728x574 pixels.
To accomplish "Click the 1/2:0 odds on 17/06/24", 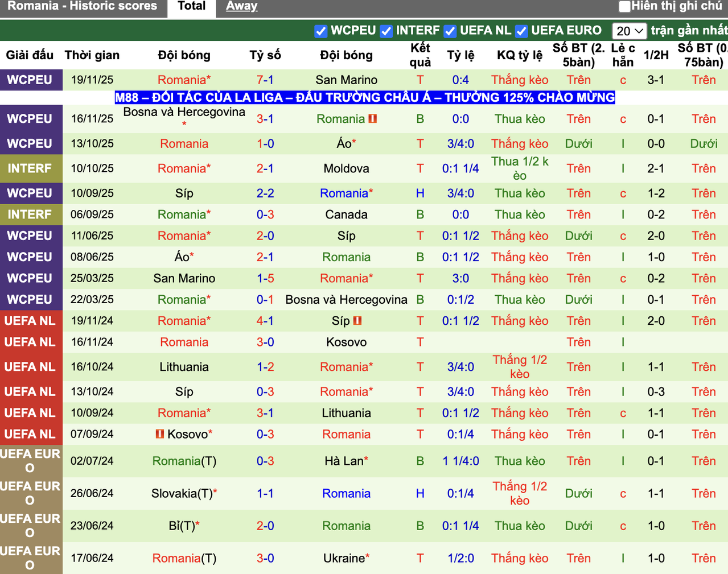I will (460, 558).
